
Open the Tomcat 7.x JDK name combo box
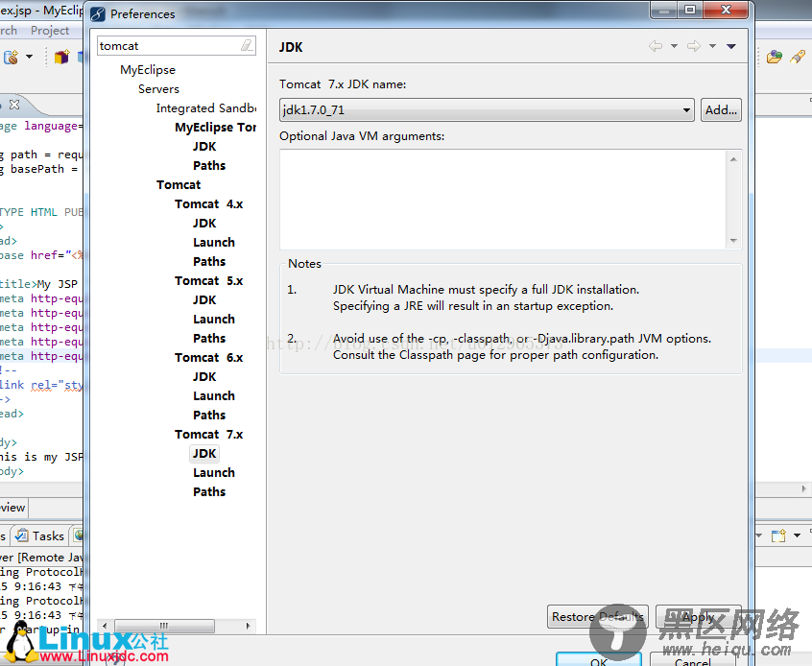point(487,109)
